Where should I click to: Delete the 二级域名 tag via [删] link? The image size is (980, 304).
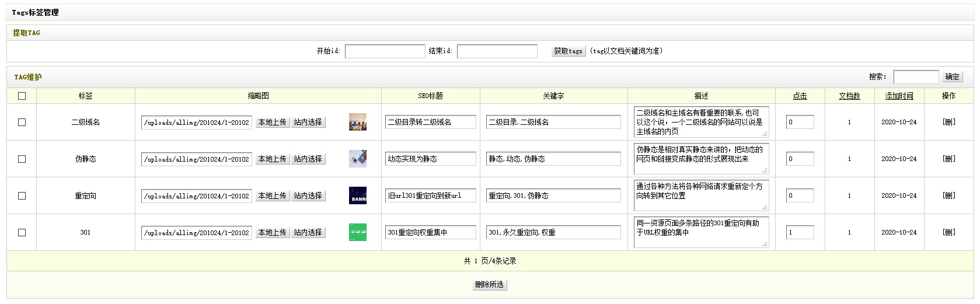tap(949, 123)
